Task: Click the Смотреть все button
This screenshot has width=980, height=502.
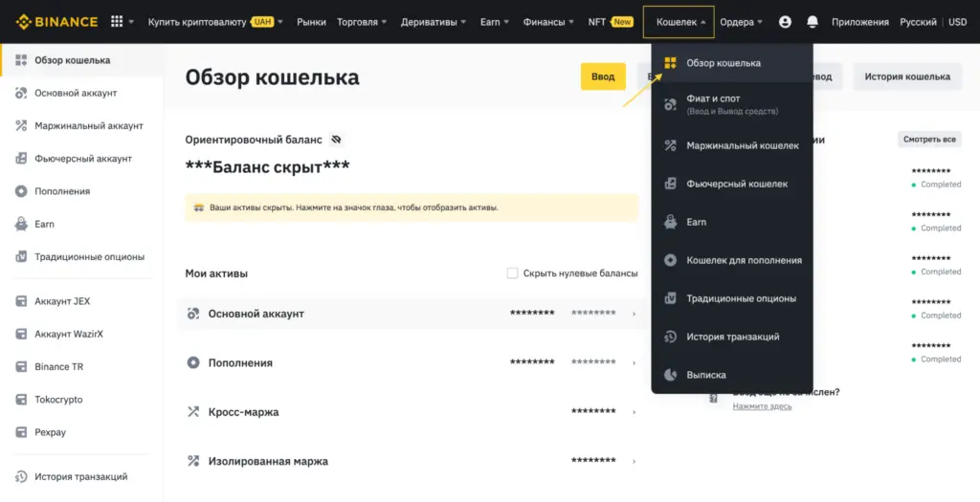Action: (x=928, y=140)
